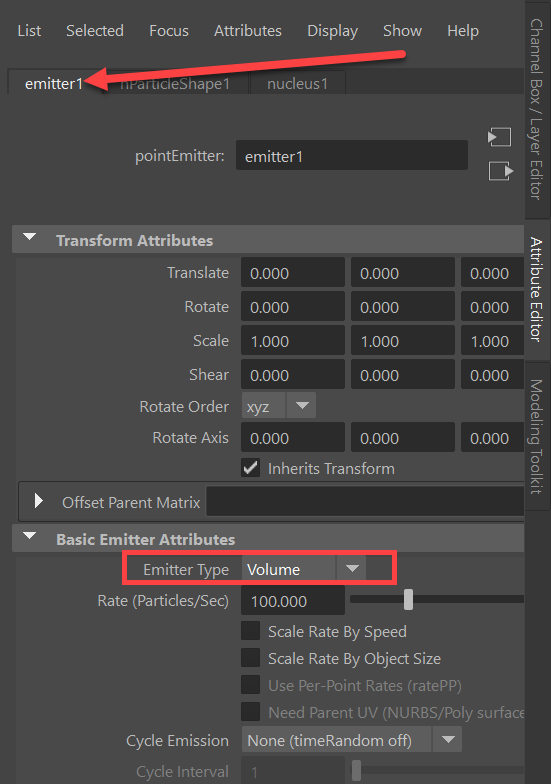Viewport: 551px width, 784px height.
Task: Select the Attribute Editor side tab
Action: pos(537,290)
